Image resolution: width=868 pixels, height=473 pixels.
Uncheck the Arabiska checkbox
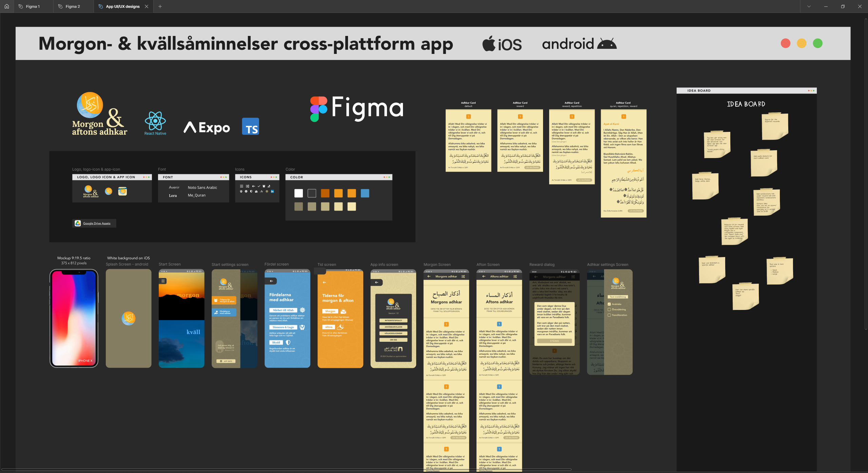click(x=609, y=304)
